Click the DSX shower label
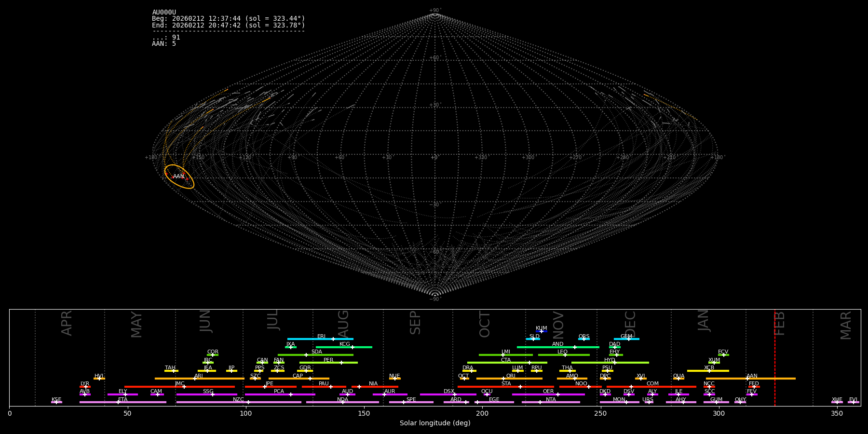The width and height of the screenshot is (868, 434). coord(449,392)
